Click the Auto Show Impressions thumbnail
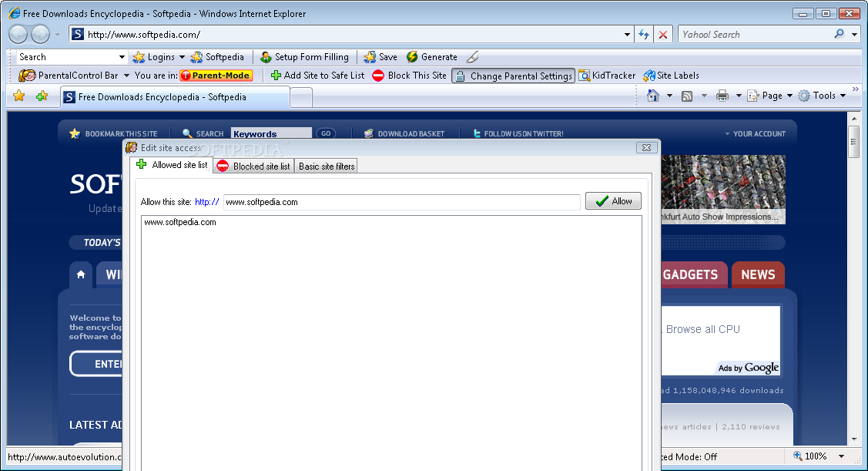Image resolution: width=868 pixels, height=471 pixels. (723, 189)
